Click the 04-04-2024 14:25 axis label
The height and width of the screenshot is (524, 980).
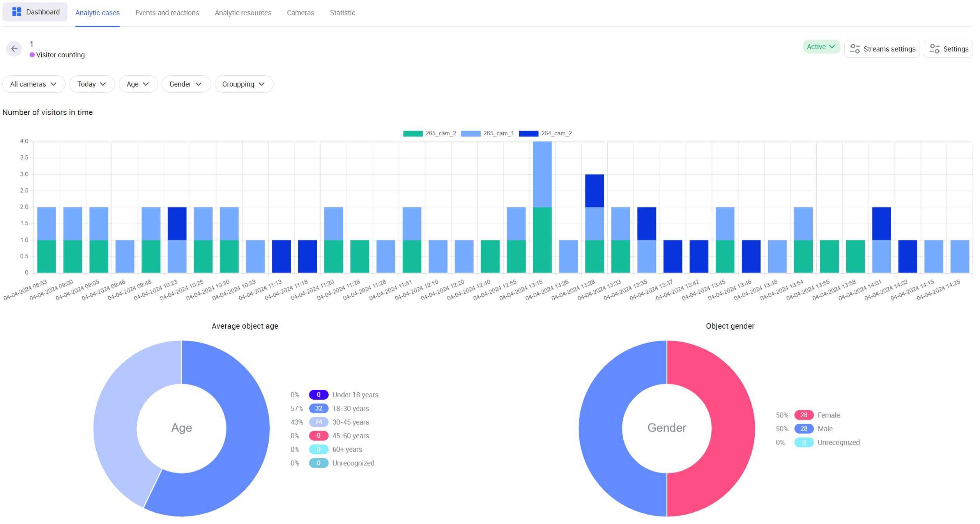(x=939, y=290)
